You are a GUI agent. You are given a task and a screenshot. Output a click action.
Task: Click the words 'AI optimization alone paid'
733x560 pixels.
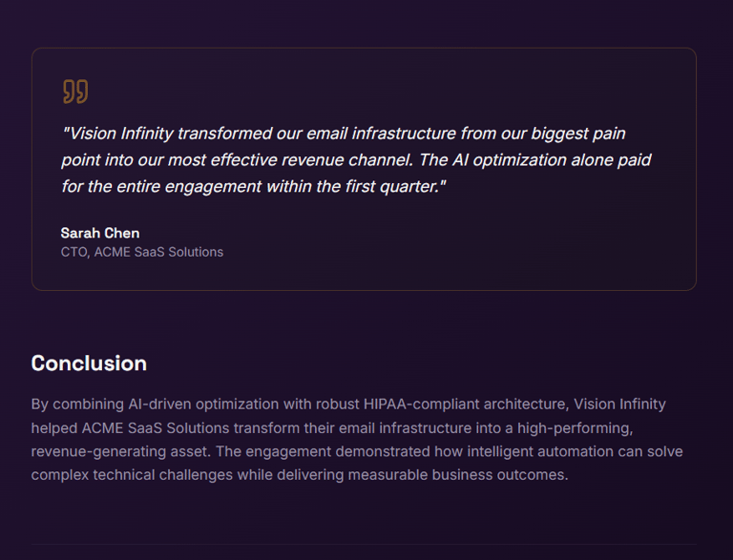552,160
